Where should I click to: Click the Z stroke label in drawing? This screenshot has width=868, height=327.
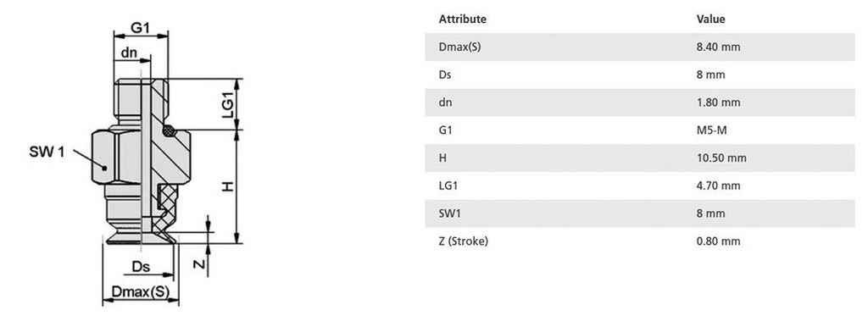198,264
